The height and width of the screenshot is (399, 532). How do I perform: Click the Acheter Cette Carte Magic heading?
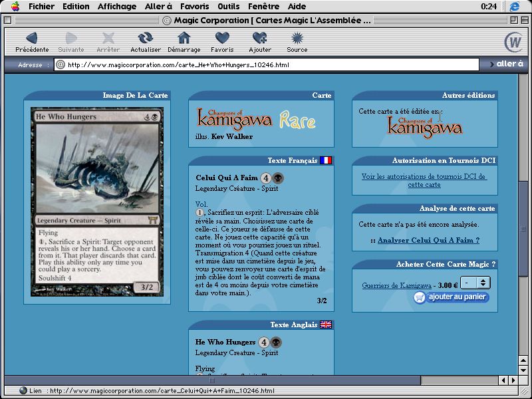(446, 264)
